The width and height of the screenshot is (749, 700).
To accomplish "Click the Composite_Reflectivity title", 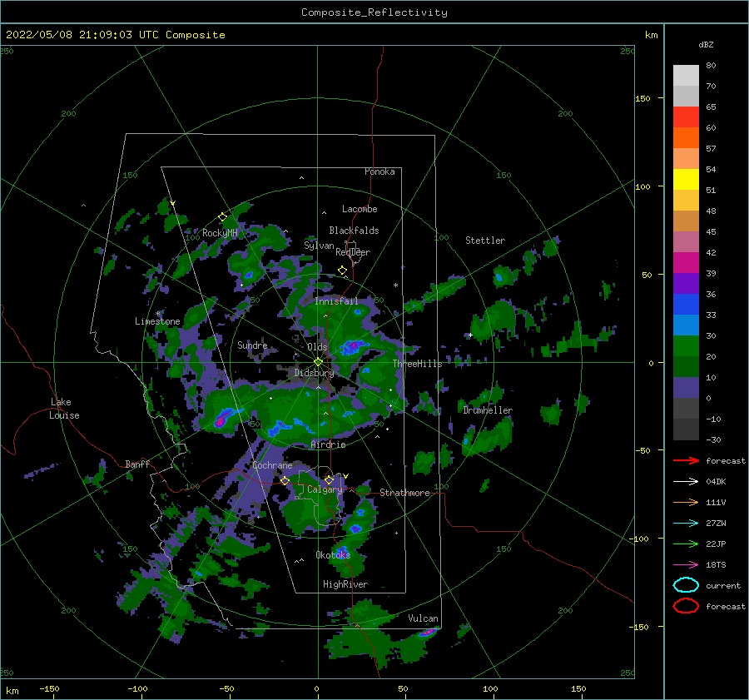I will 374,12.
